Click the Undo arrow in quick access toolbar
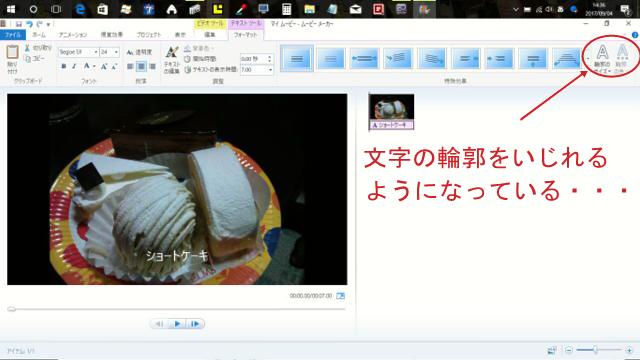The height and width of the screenshot is (360, 640). coord(29,24)
